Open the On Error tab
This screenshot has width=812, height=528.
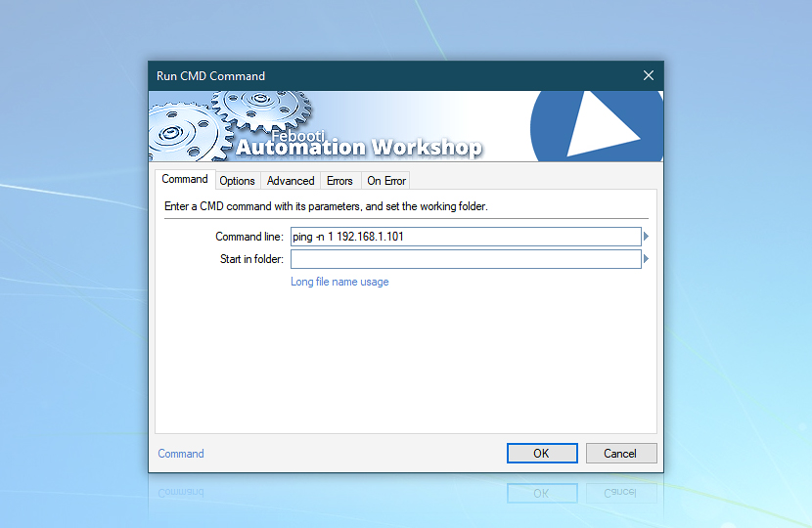pos(386,181)
